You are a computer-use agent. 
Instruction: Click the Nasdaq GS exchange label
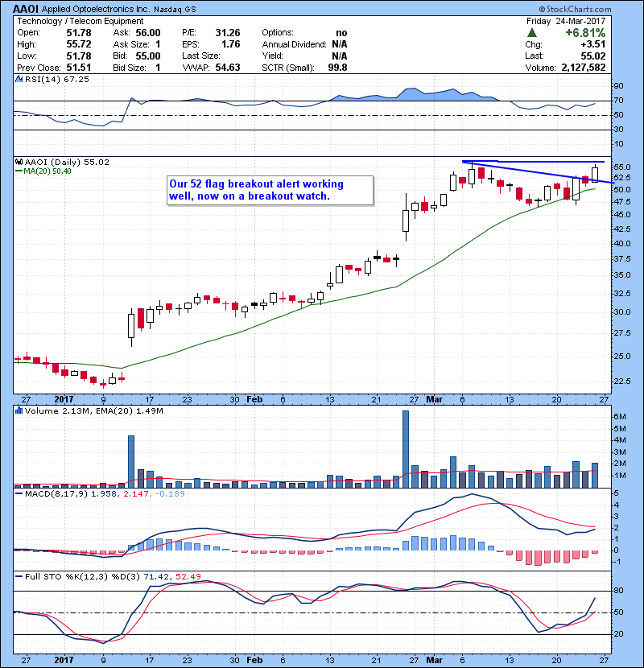[175, 10]
